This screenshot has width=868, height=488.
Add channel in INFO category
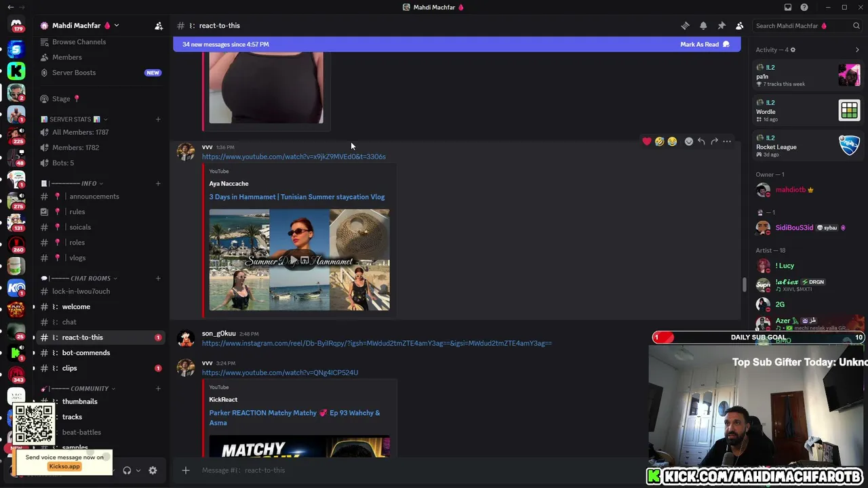158,184
